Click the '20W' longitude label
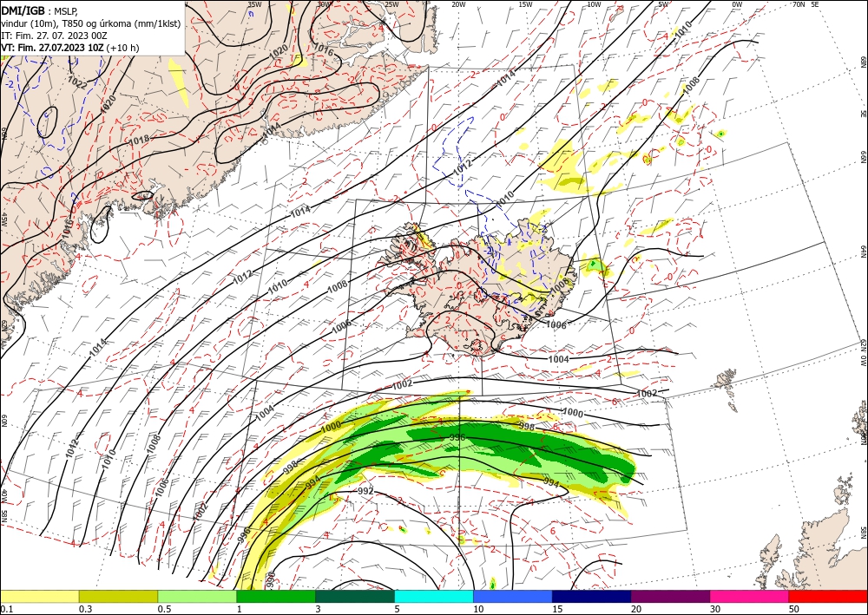 pos(458,4)
